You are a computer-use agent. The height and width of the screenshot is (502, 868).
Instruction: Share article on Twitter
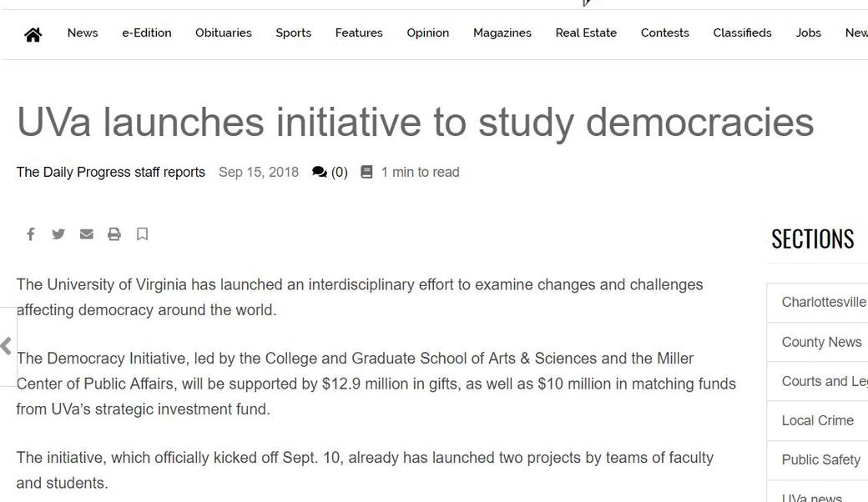(x=58, y=234)
